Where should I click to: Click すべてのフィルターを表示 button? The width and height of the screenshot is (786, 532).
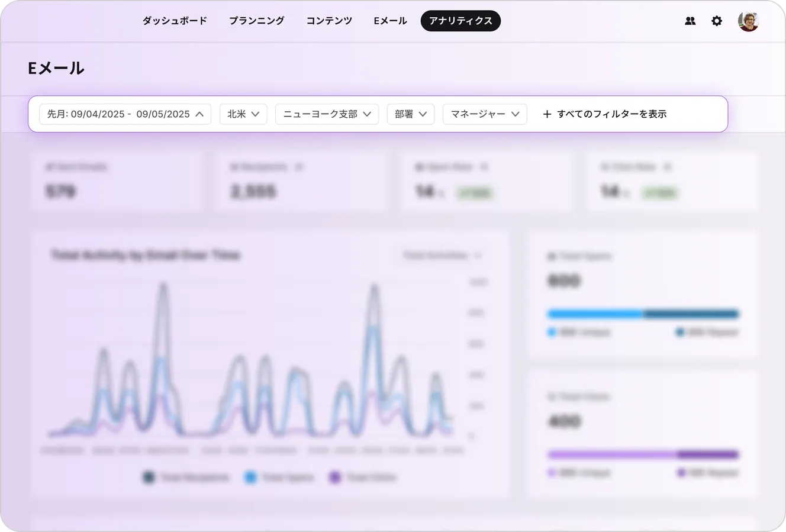click(x=604, y=114)
